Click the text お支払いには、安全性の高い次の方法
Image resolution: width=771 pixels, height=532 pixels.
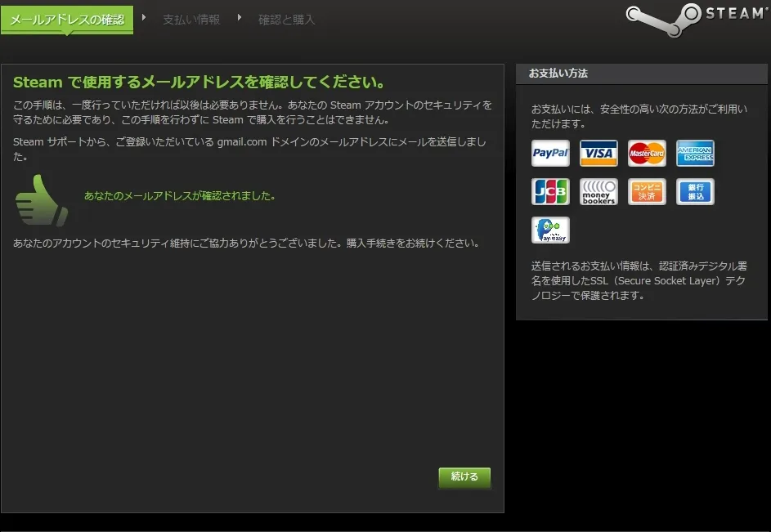(639, 116)
